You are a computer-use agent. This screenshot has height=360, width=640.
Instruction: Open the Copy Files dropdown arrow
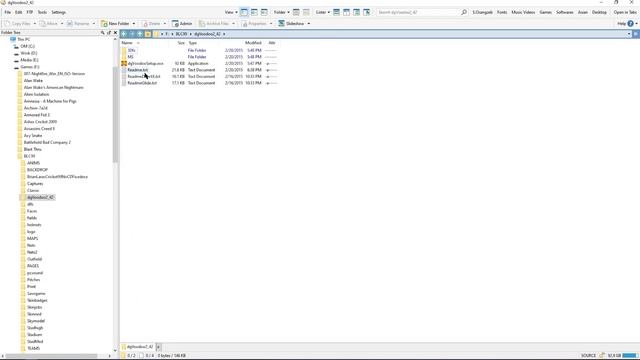(35, 24)
